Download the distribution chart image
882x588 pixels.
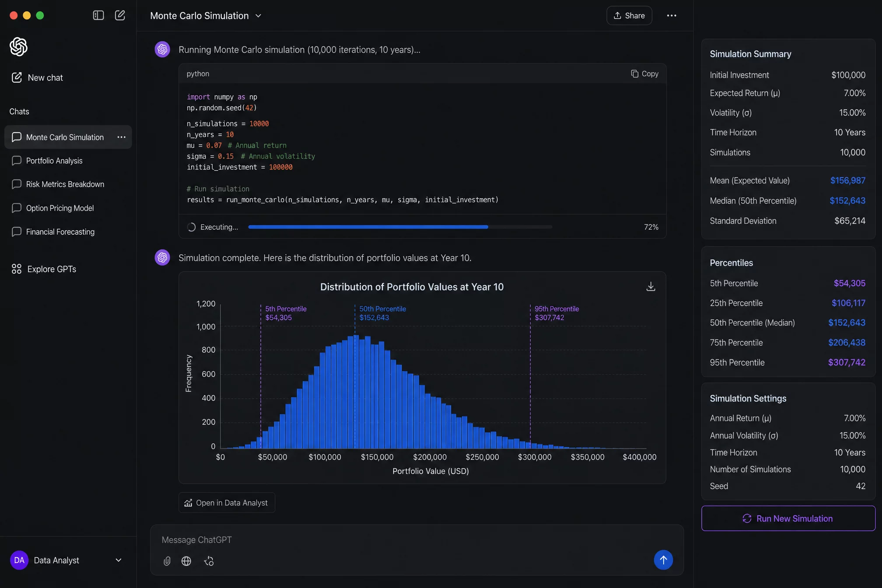point(651,287)
